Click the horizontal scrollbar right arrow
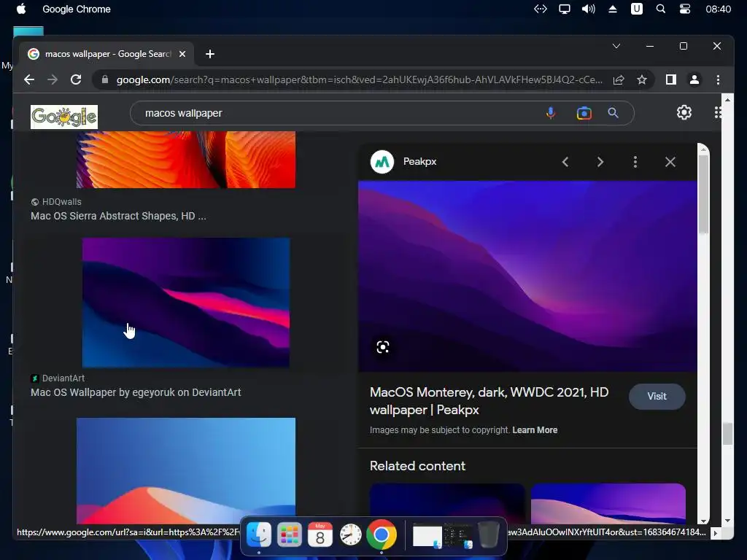Viewport: 747px width, 560px height. click(715, 533)
